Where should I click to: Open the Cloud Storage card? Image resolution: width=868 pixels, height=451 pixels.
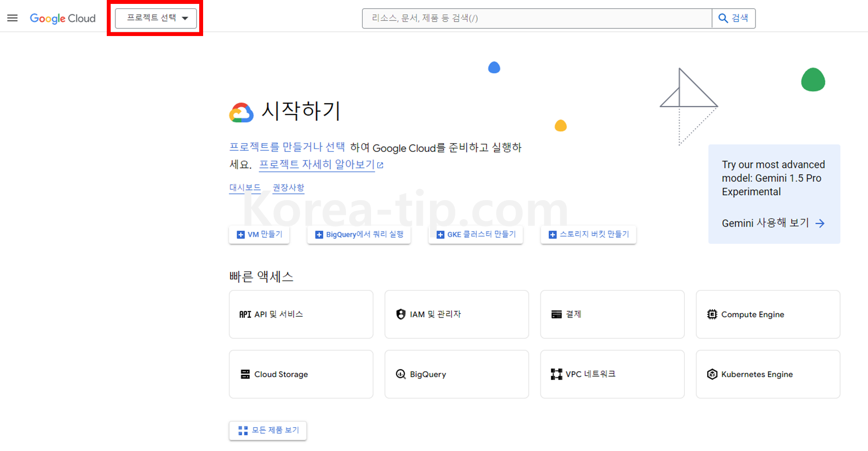[301, 374]
